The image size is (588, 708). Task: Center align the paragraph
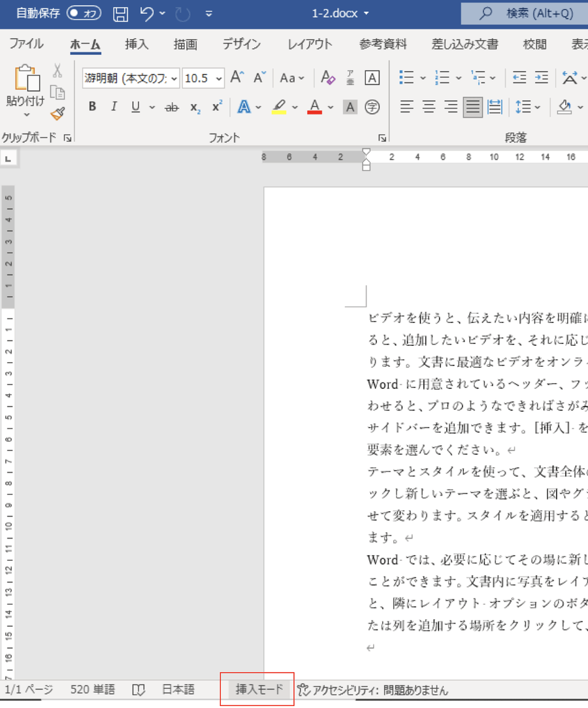coord(429,107)
